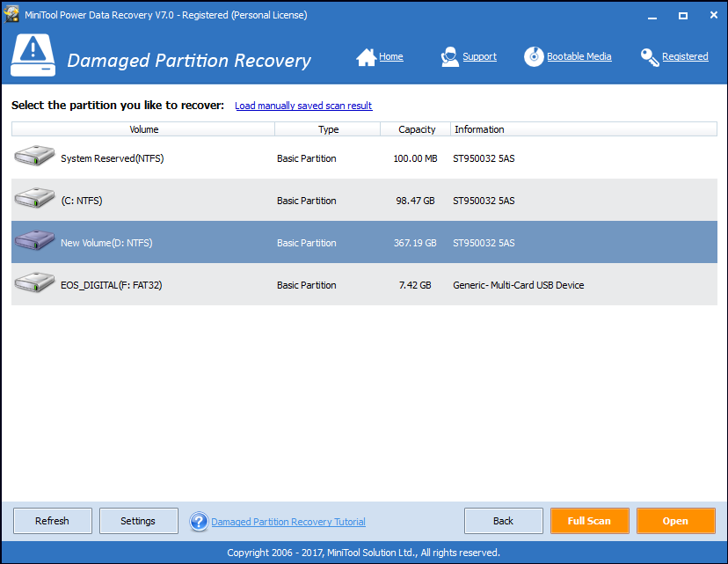Click the Registered key icon
The width and height of the screenshot is (728, 564).
click(650, 57)
